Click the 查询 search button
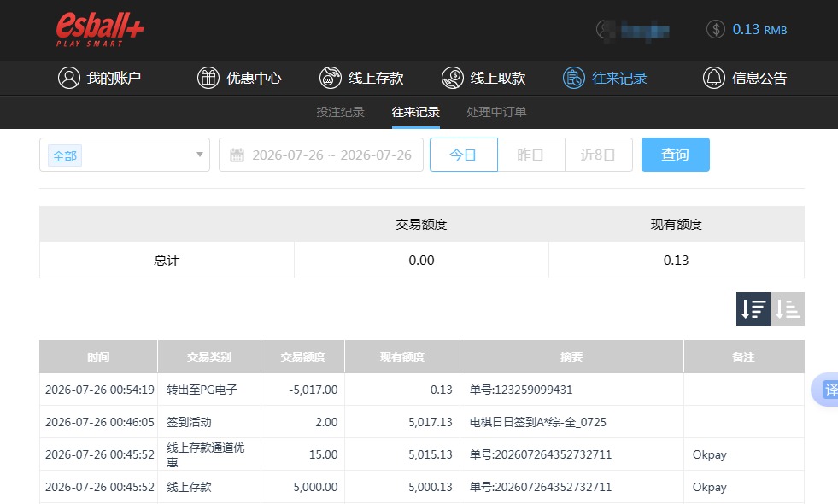This screenshot has width=838, height=504. [x=676, y=155]
